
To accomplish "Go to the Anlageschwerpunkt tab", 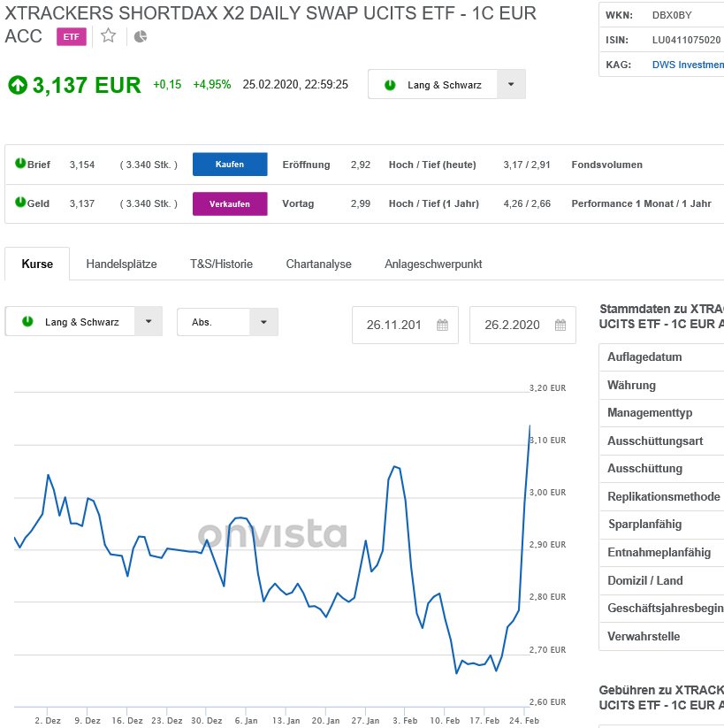I will pos(433,264).
